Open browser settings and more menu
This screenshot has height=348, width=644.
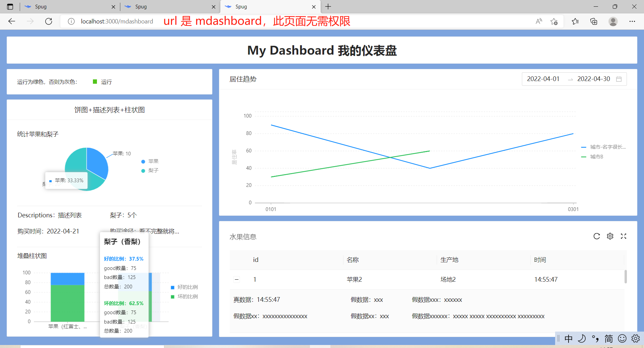click(x=632, y=21)
